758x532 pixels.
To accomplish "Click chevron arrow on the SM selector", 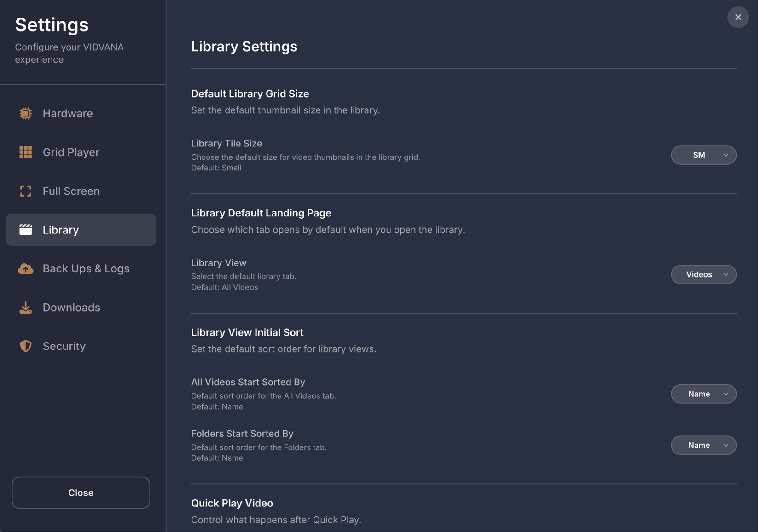I will click(726, 155).
